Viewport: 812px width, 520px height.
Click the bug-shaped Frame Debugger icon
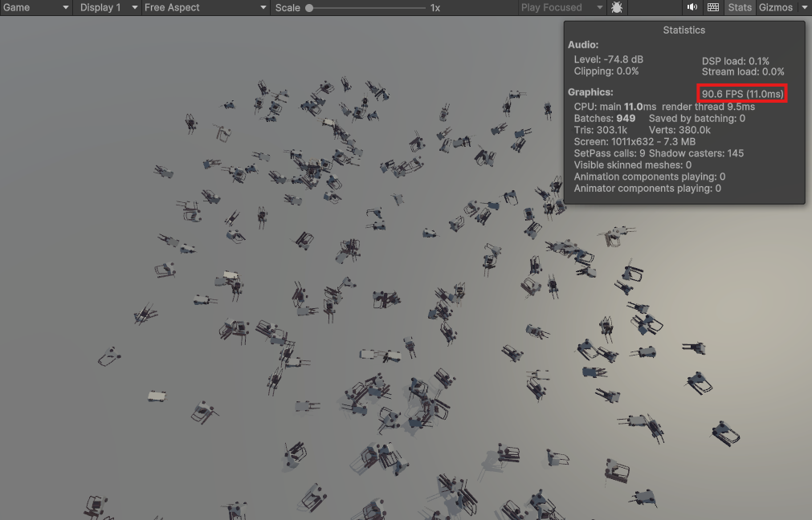[x=617, y=7]
